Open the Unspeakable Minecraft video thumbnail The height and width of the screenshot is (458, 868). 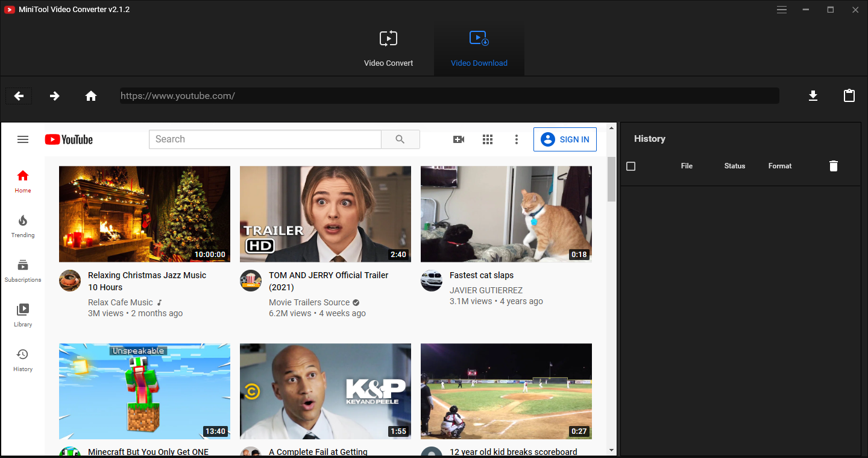point(145,392)
